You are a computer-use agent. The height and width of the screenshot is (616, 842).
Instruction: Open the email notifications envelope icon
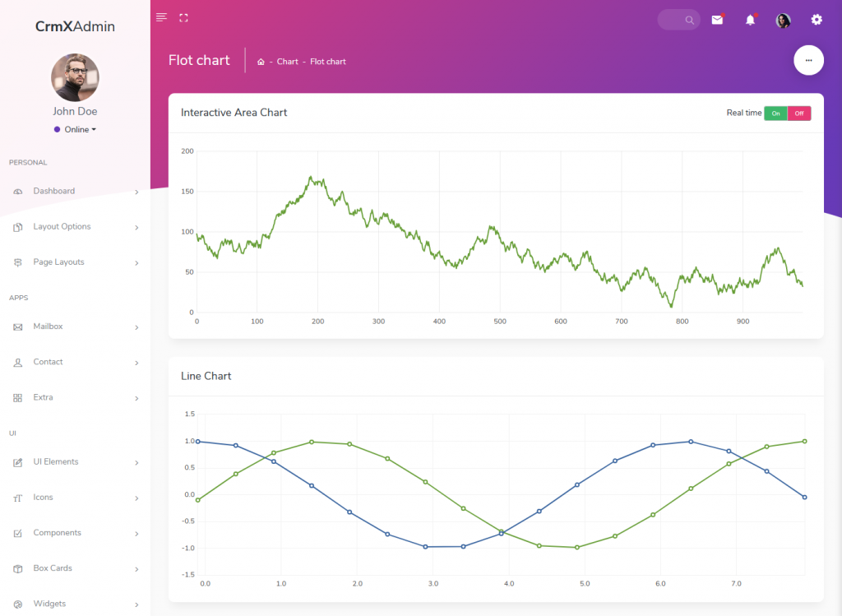click(x=717, y=19)
